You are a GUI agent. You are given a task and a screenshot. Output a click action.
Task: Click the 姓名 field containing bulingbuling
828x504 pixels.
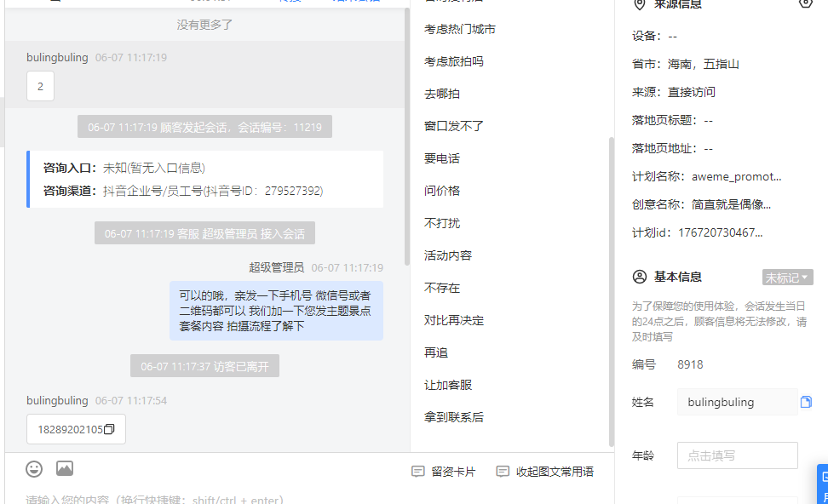click(x=737, y=402)
